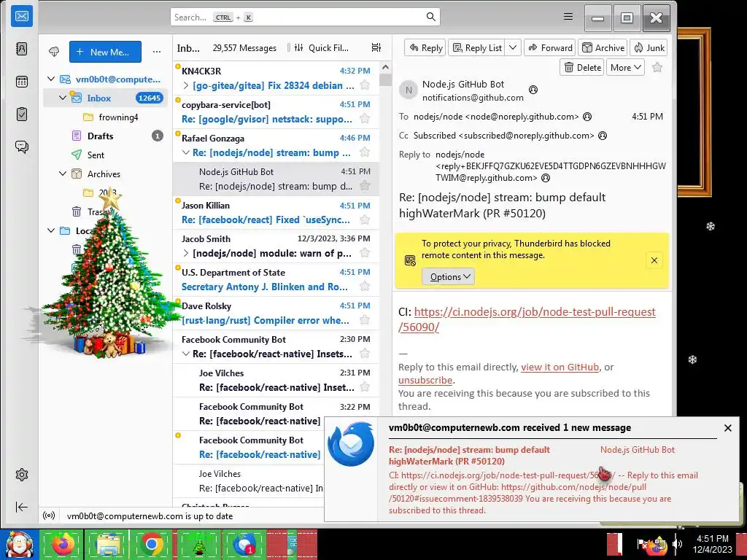Collapse the Inbox folder
This screenshot has height=560, width=747.
pos(63,98)
